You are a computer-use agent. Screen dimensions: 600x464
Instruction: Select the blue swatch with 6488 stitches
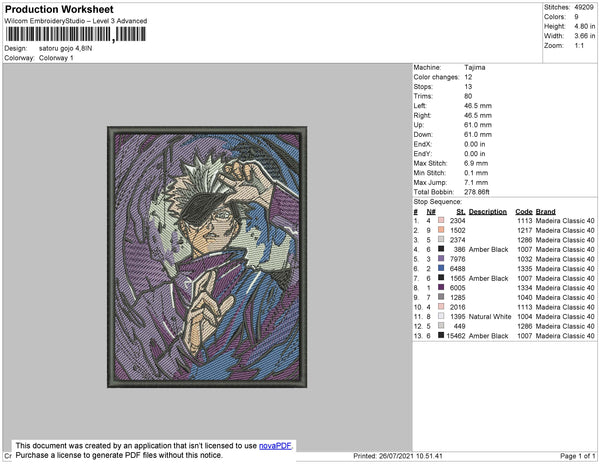(x=441, y=268)
